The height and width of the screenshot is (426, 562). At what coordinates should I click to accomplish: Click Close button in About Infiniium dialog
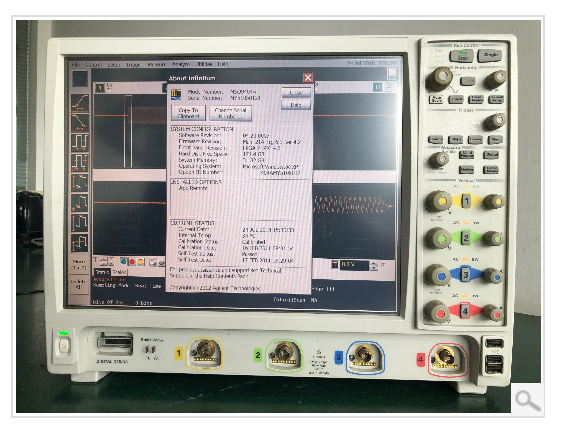[x=296, y=92]
